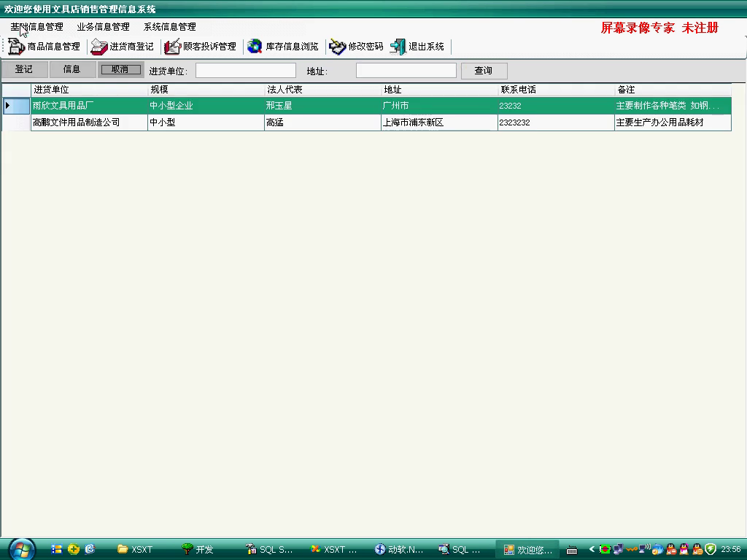Image resolution: width=747 pixels, height=560 pixels.
Task: Click the 取消 button
Action: (x=120, y=69)
